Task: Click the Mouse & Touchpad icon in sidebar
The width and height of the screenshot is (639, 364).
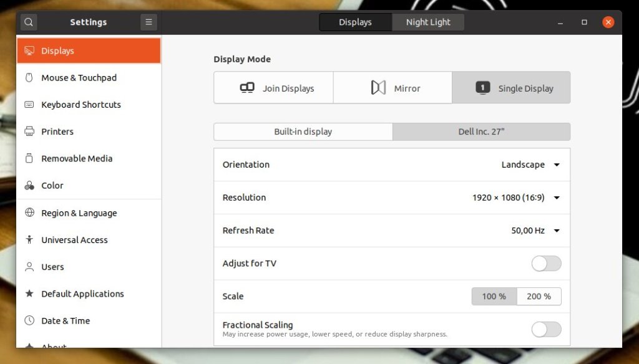Action: tap(29, 78)
